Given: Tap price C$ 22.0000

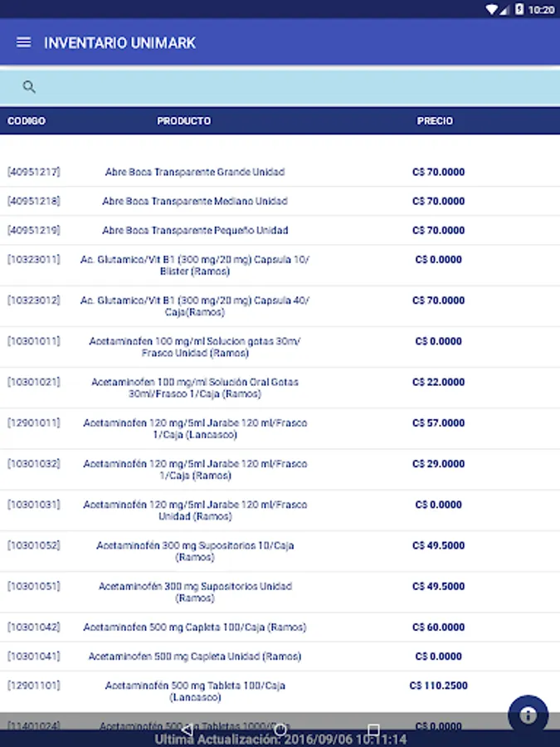Looking at the screenshot, I should 438,382.
